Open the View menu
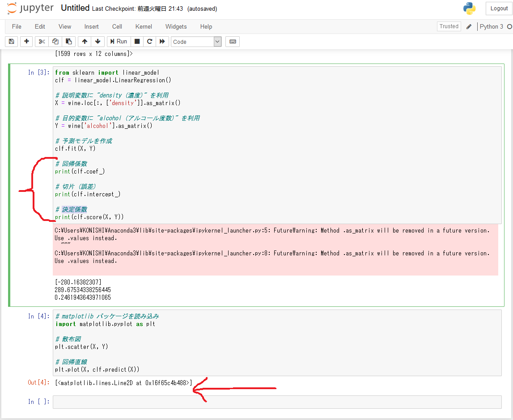Viewport: 513px width, 420px height. pyautogui.click(x=65, y=26)
